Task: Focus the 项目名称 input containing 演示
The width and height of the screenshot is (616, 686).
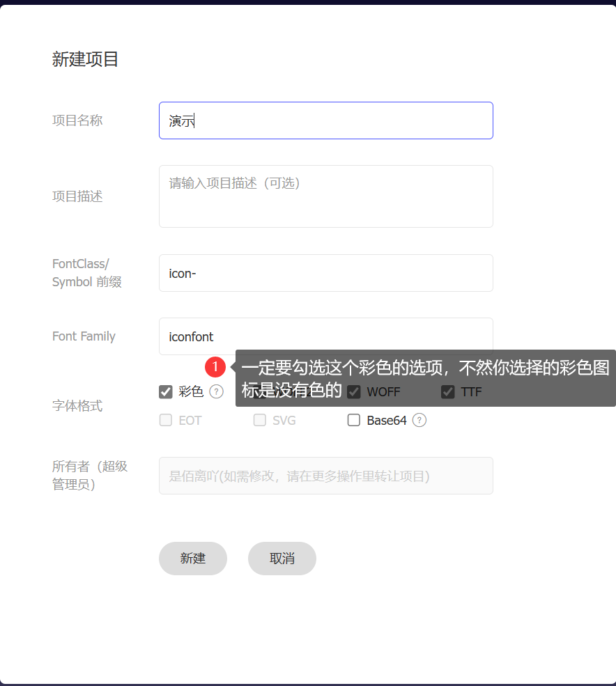Action: tap(325, 120)
